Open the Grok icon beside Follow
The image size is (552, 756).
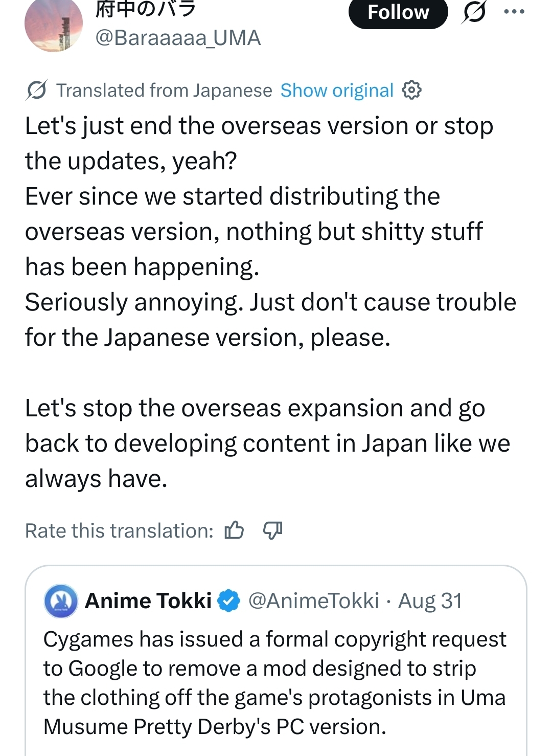click(474, 12)
